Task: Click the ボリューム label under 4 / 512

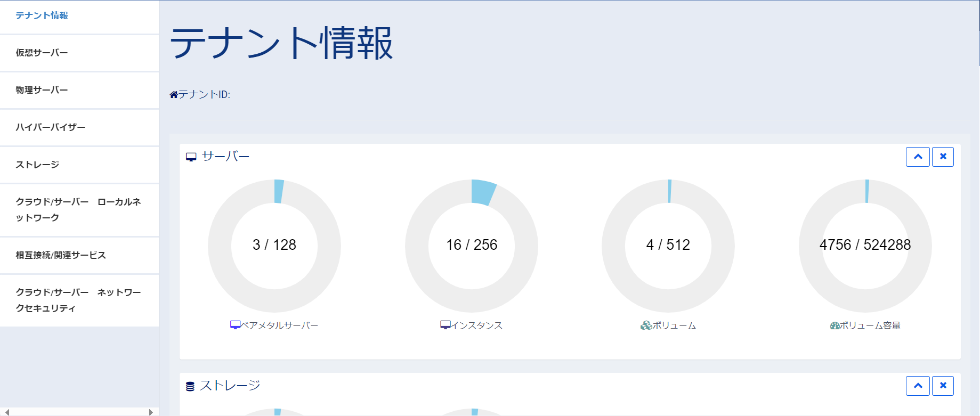Action: (x=674, y=325)
